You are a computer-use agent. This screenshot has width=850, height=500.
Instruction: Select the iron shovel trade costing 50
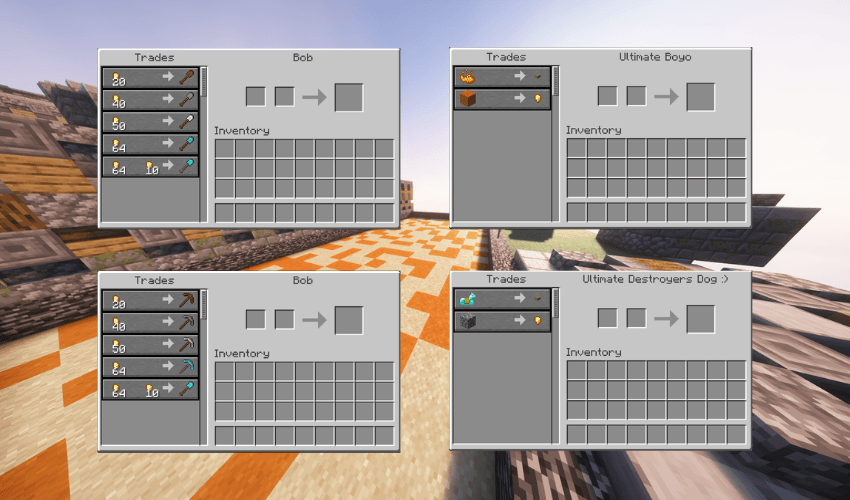151,123
